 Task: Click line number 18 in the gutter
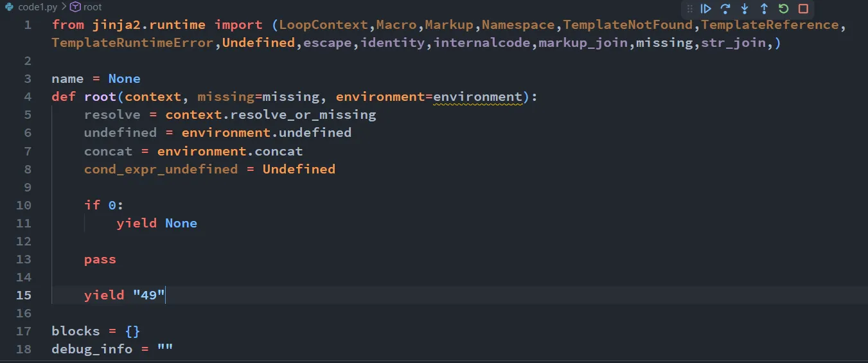pos(24,349)
